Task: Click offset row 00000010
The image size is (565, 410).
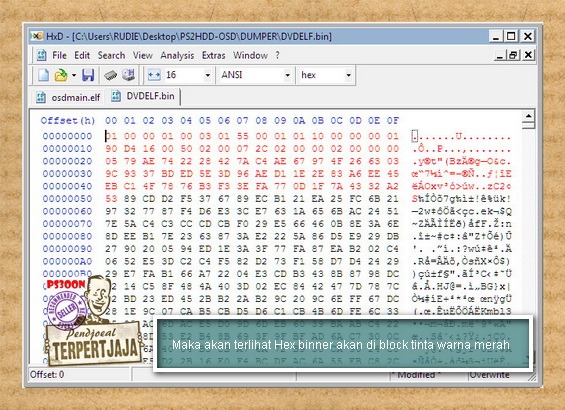Action: tap(67, 149)
